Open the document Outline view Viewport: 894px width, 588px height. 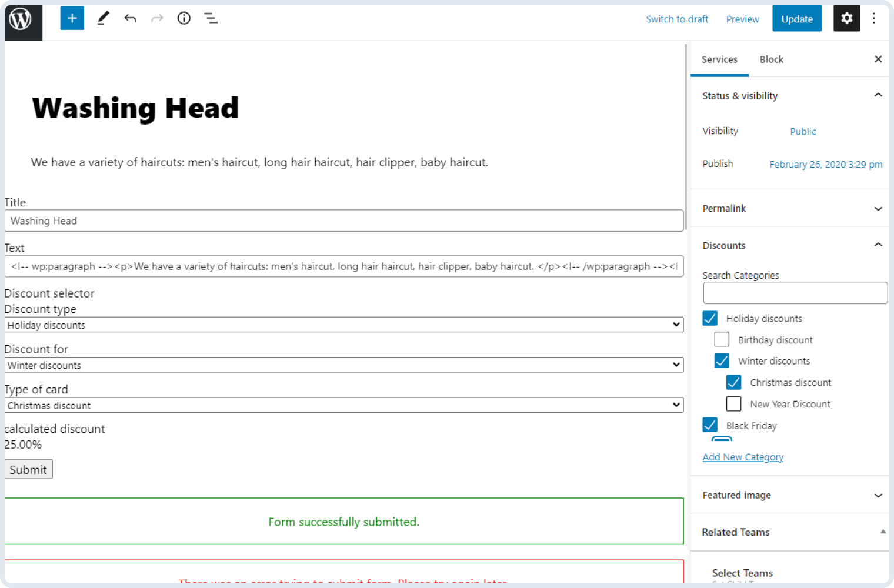click(211, 18)
